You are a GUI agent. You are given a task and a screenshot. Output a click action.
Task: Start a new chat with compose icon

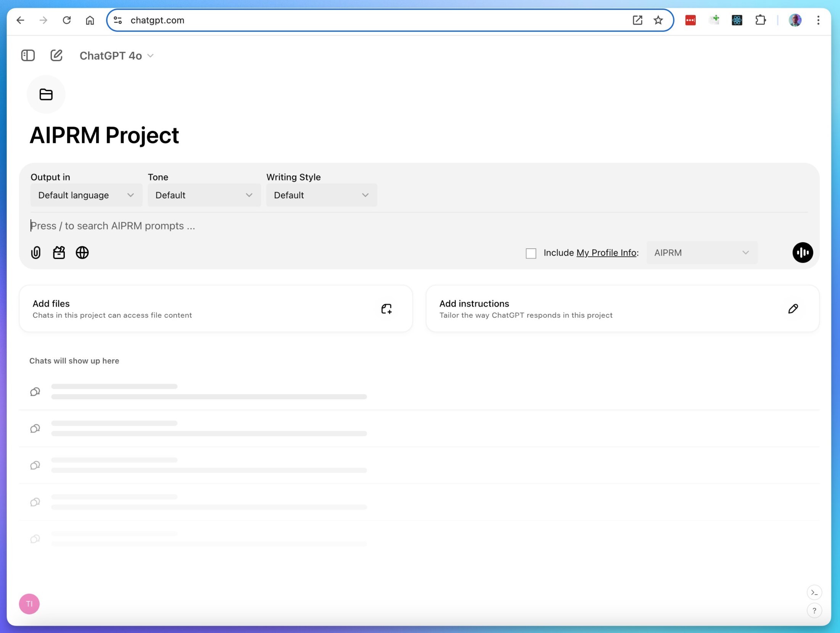[x=56, y=56]
